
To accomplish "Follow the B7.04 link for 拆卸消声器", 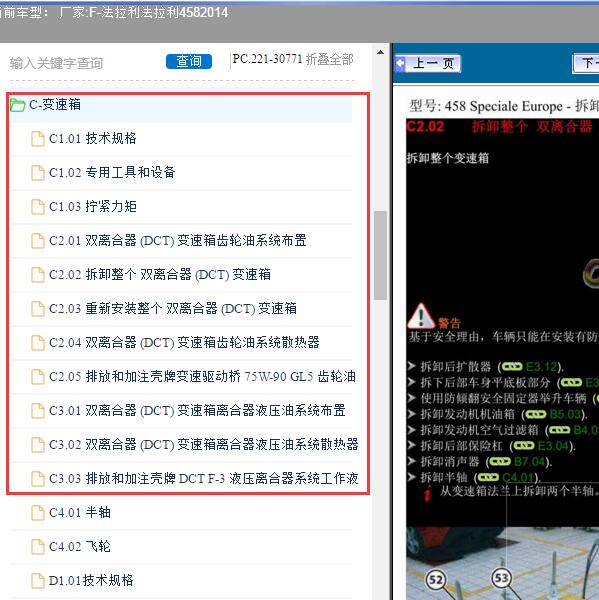I will (x=529, y=462).
